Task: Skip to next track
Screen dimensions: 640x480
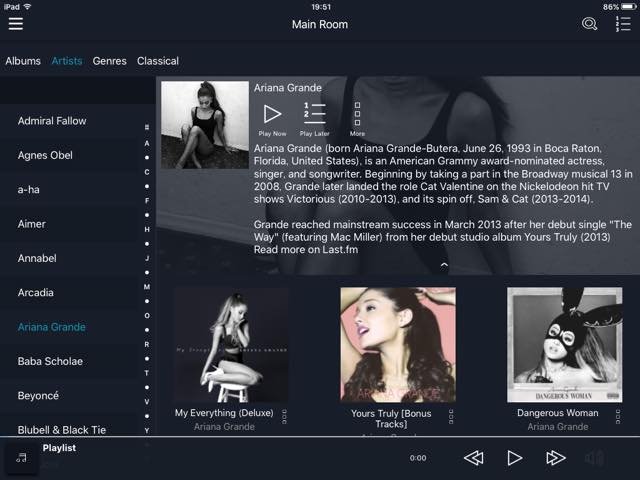Action: 556,458
